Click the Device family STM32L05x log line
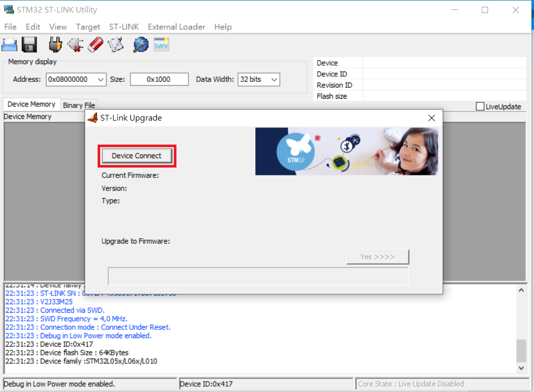Screen dimensions: 534x392 click(x=81, y=361)
